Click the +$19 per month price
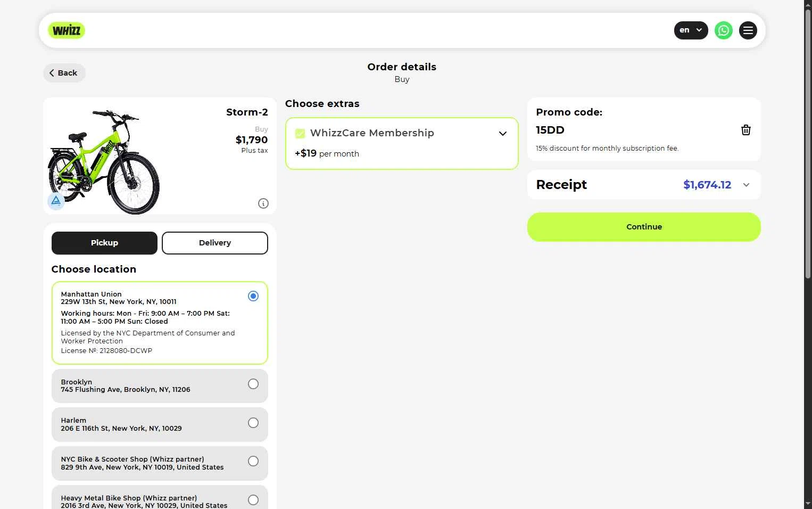The image size is (812, 509). pos(327,153)
